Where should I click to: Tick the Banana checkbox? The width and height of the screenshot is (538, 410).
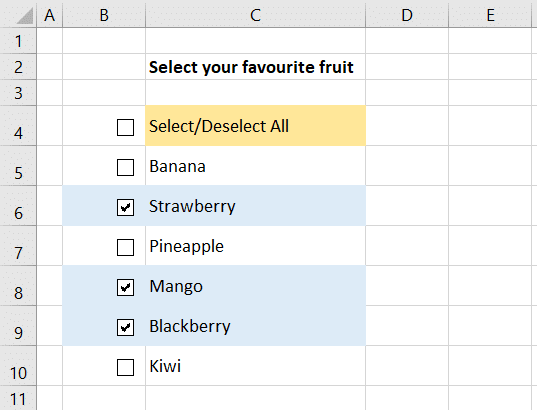pos(125,167)
